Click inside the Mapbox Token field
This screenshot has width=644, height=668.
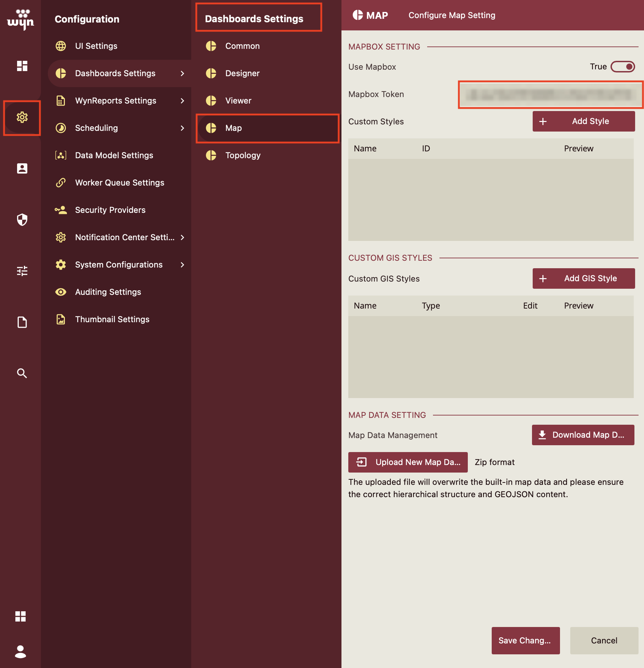point(550,95)
